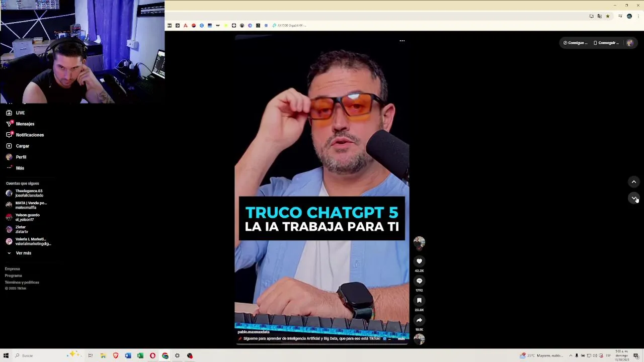Open the comments on the video
This screenshot has height=362, width=644.
tap(419, 281)
